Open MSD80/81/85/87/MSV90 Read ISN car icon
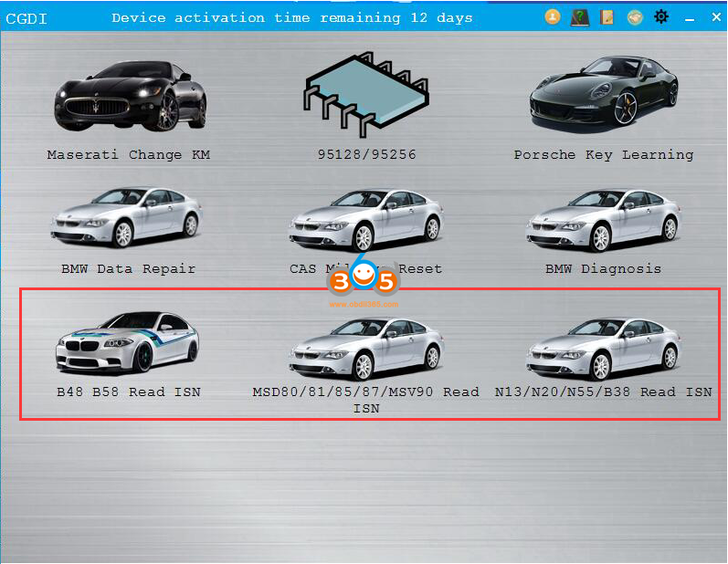The height and width of the screenshot is (564, 728). [366, 349]
